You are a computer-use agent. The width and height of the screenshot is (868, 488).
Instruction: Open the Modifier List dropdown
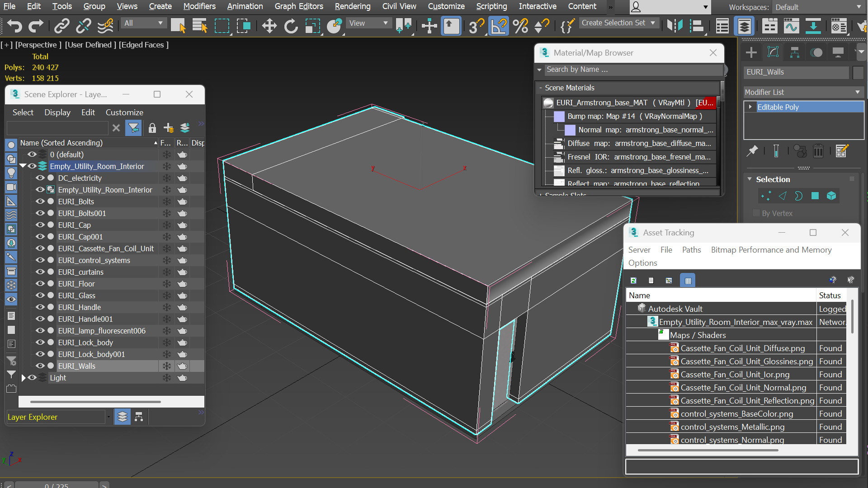803,92
